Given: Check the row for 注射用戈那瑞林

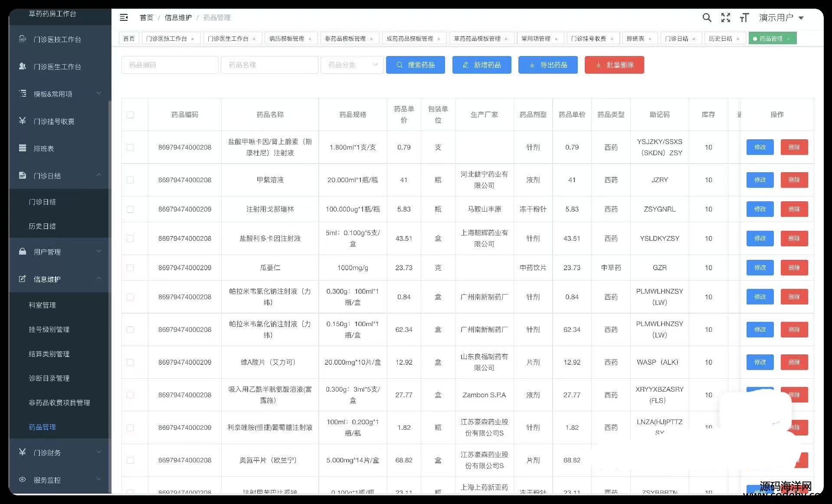Looking at the screenshot, I should pos(130,209).
